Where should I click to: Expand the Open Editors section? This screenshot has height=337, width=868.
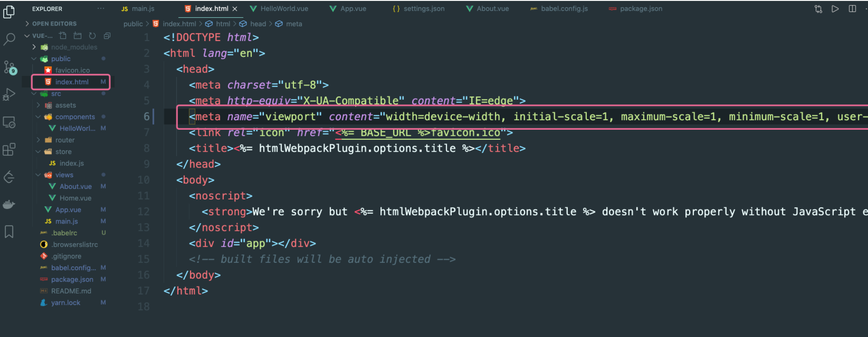50,24
